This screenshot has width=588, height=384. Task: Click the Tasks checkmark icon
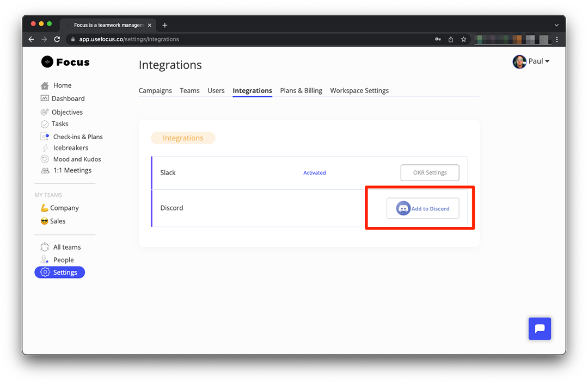coord(45,124)
